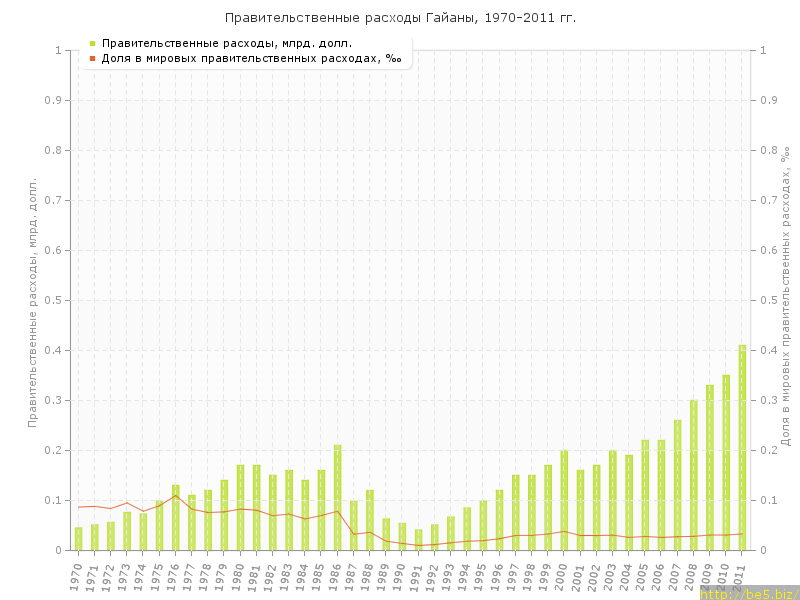Screen dimensions: 800x600
Task: Click the chart title about Гайана expenditures
Action: pos(400,18)
